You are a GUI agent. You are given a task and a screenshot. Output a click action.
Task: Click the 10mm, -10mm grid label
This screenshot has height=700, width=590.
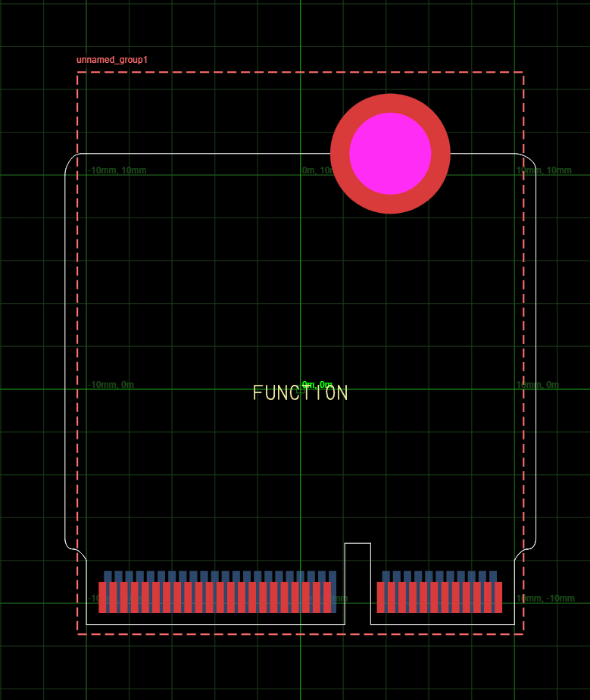click(x=545, y=598)
